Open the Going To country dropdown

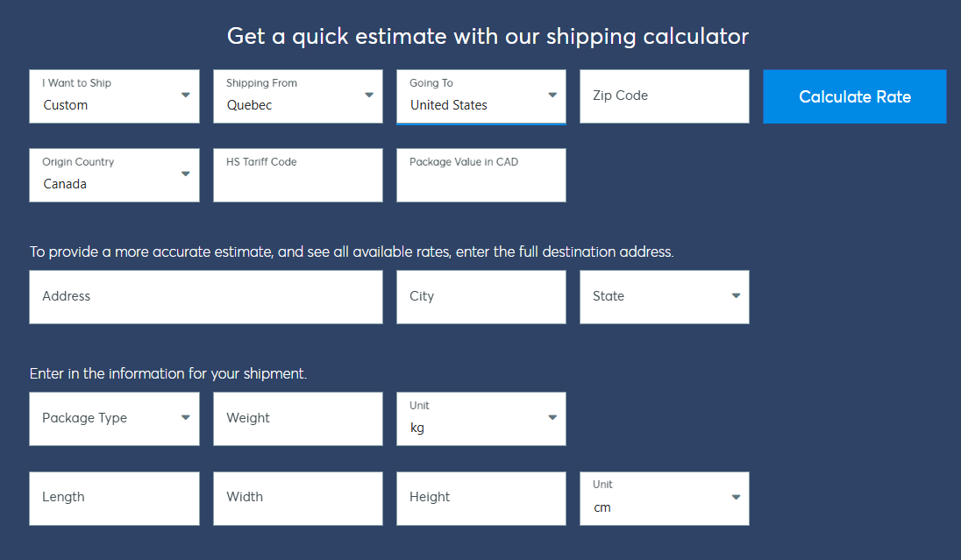(x=480, y=96)
